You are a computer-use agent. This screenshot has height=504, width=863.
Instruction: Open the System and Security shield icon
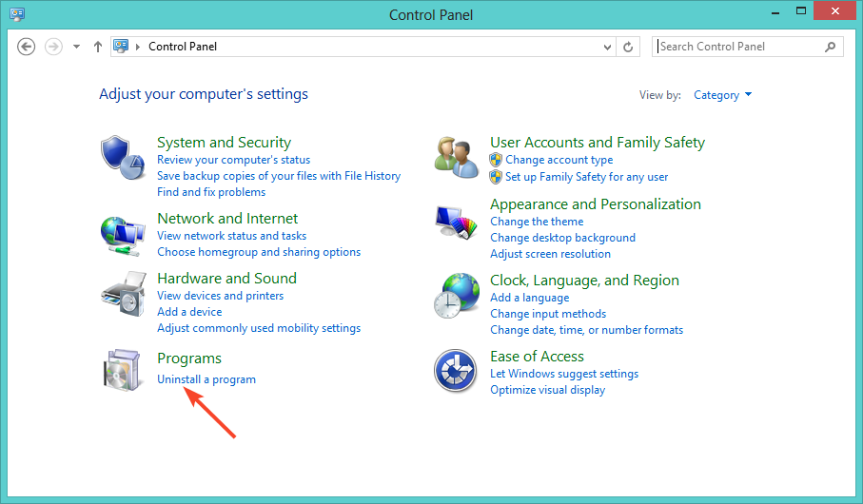(x=123, y=158)
